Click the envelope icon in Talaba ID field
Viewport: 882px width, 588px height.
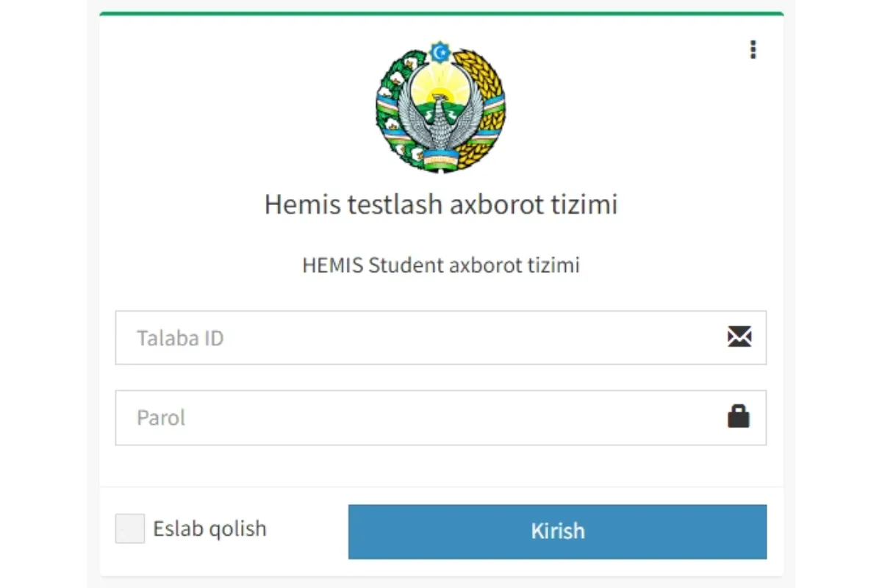739,337
